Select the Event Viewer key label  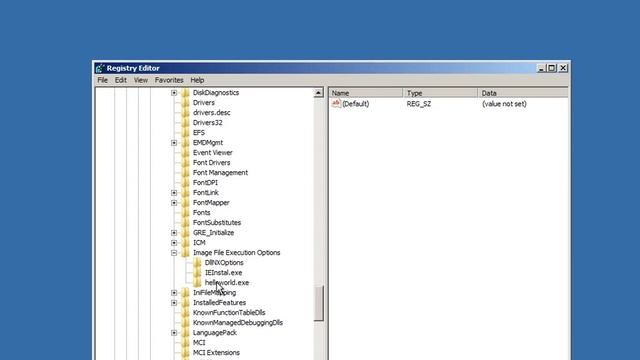coord(213,153)
